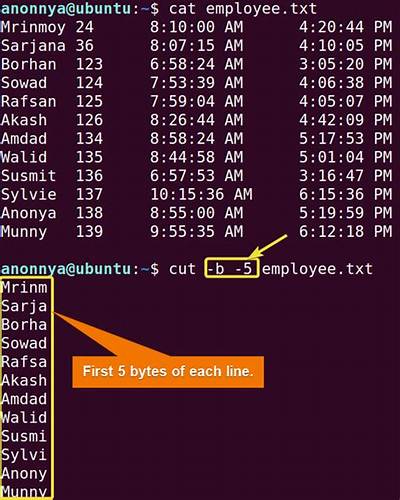Click the time '8:58:24 AM'
The image size is (400, 500).
coord(196,139)
